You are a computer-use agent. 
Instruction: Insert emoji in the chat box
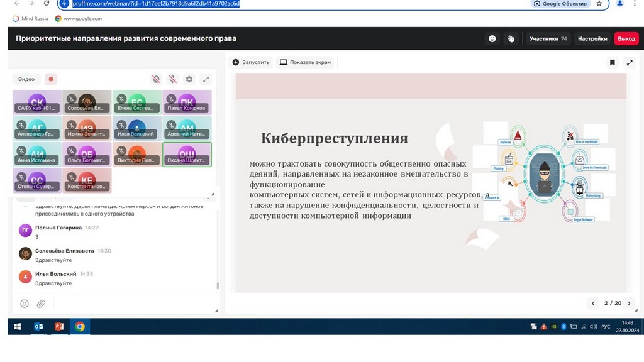coord(25,304)
